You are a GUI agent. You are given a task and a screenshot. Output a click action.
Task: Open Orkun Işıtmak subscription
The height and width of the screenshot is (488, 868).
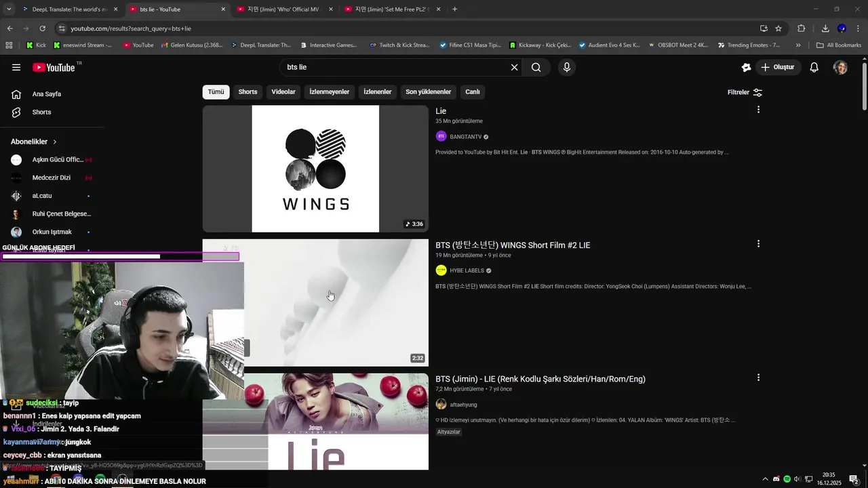51,232
